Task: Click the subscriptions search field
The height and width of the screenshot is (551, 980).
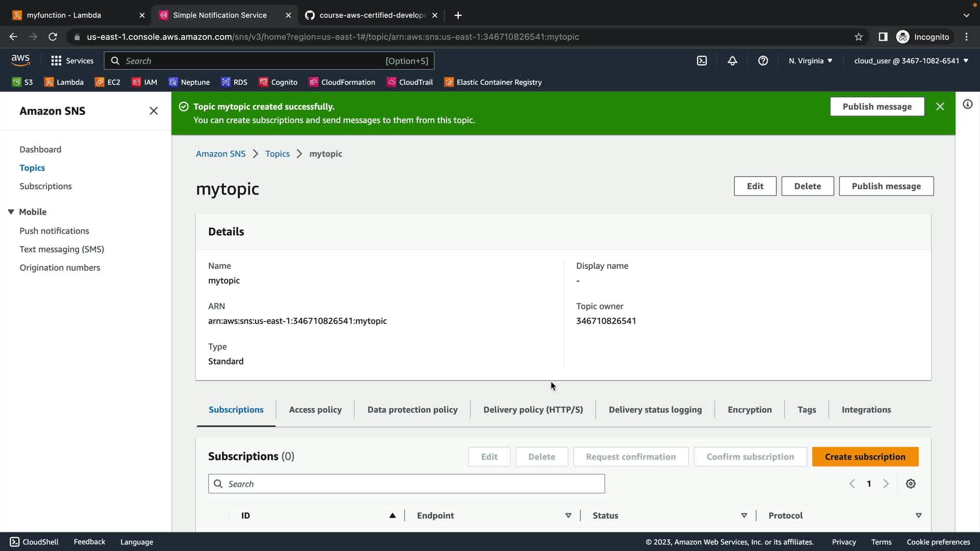Action: click(406, 484)
